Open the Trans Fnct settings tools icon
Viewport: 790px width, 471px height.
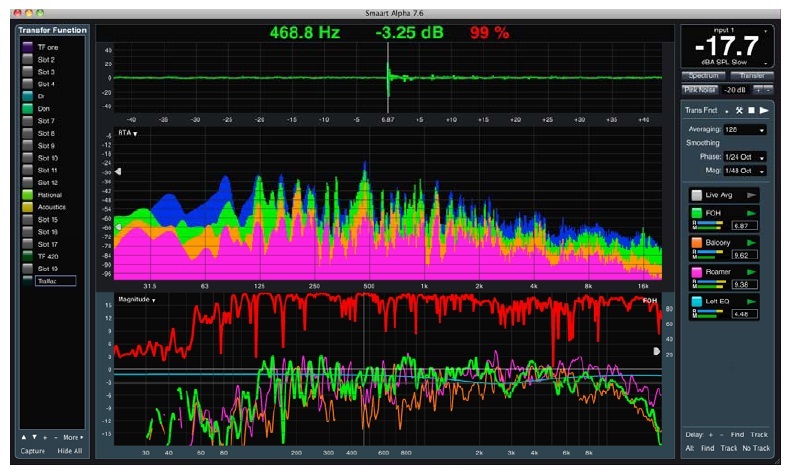click(x=740, y=109)
